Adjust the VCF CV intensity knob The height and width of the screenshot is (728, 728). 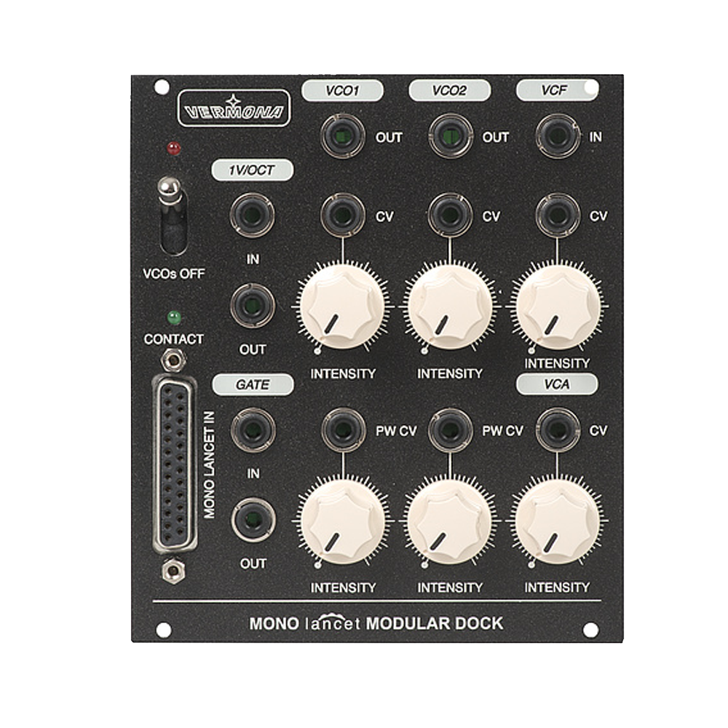[557, 306]
